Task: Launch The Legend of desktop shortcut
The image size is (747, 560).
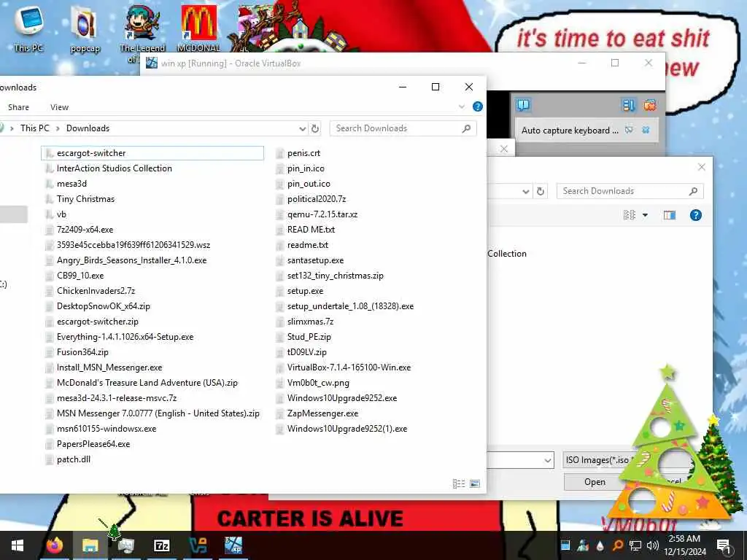Action: tap(142, 32)
